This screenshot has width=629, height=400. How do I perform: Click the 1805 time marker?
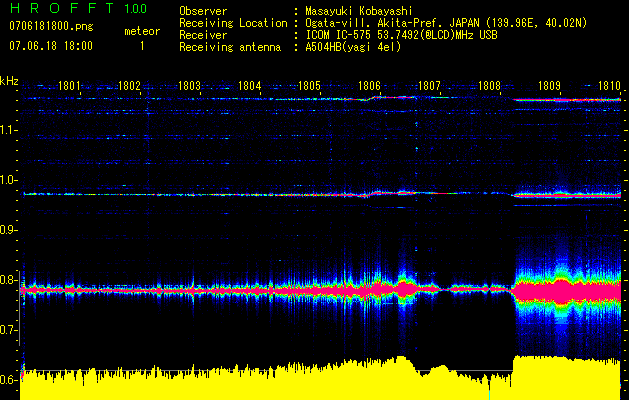(x=309, y=85)
